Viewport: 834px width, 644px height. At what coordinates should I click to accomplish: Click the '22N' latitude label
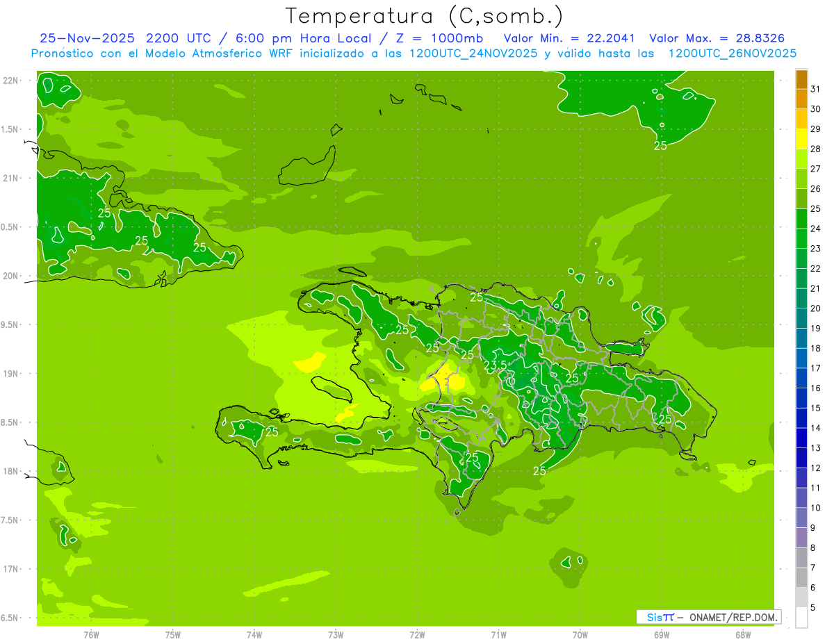click(10, 80)
